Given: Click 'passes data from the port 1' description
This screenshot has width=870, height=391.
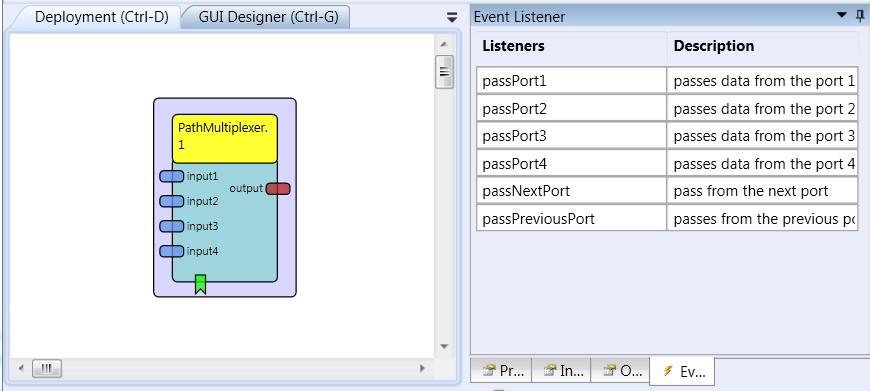Looking at the screenshot, I should tap(762, 81).
